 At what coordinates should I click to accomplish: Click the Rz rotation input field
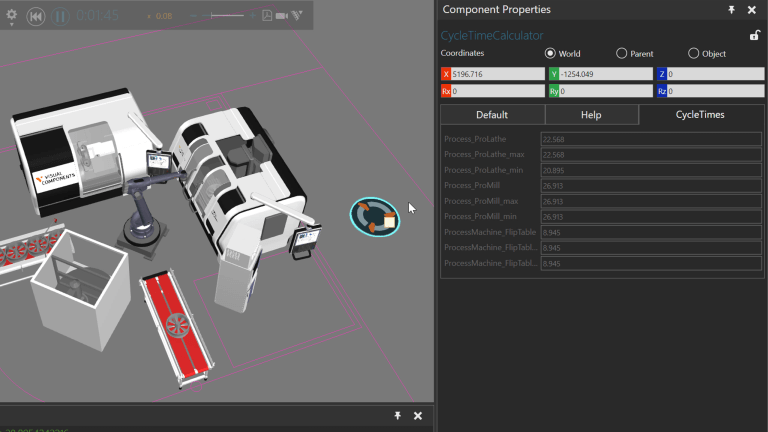(715, 91)
